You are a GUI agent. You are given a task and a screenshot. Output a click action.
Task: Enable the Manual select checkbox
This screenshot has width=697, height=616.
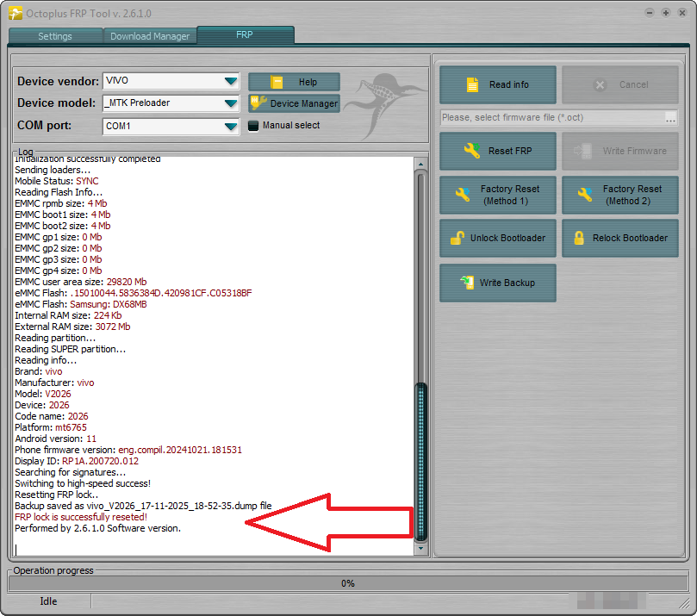click(253, 126)
